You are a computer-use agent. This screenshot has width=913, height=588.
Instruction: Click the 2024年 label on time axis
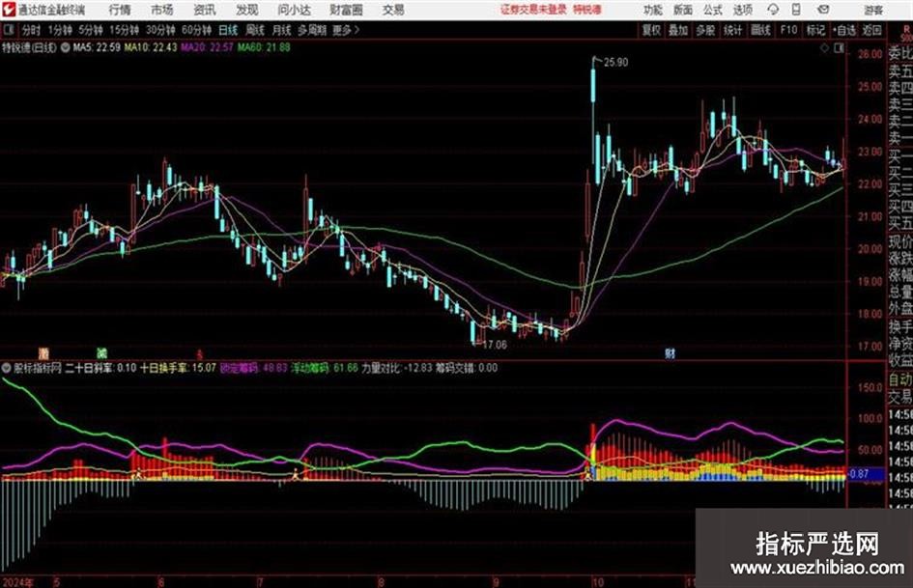coord(17,581)
